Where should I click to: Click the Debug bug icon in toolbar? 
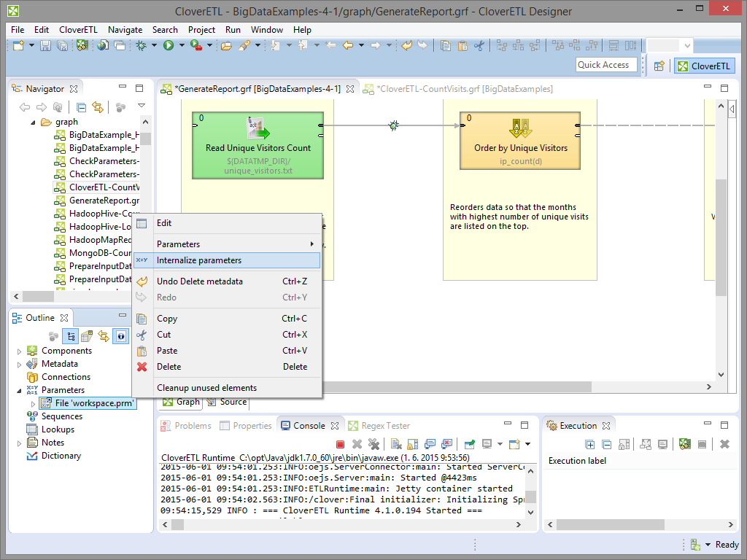click(141, 45)
